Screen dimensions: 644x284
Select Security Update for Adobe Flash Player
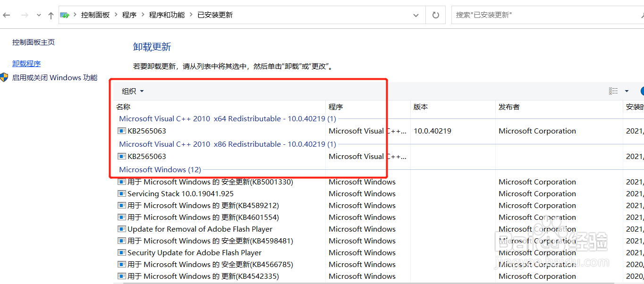point(195,252)
